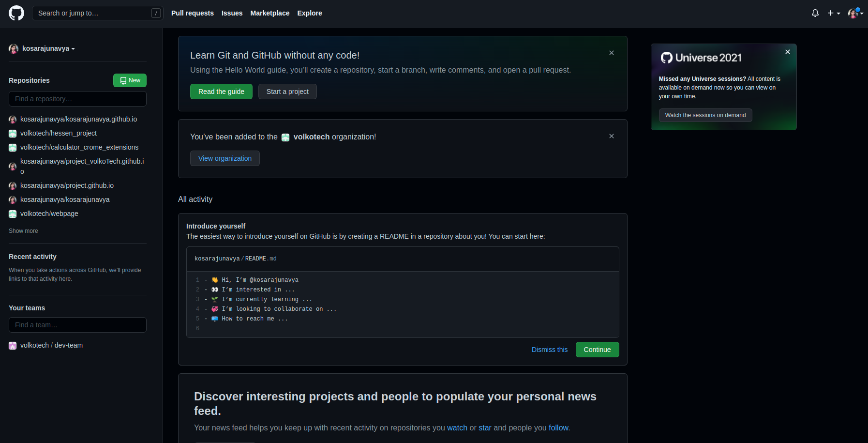Open kosarajunavya/kosarajunavya.github.io repository
This screenshot has height=443, width=868.
click(78, 119)
